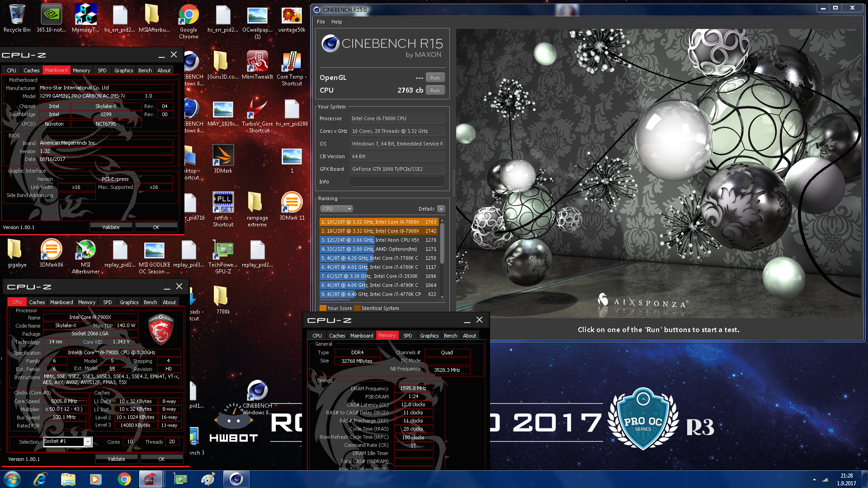868x488 pixels.
Task: Open Paint from the taskbar
Action: click(x=208, y=479)
